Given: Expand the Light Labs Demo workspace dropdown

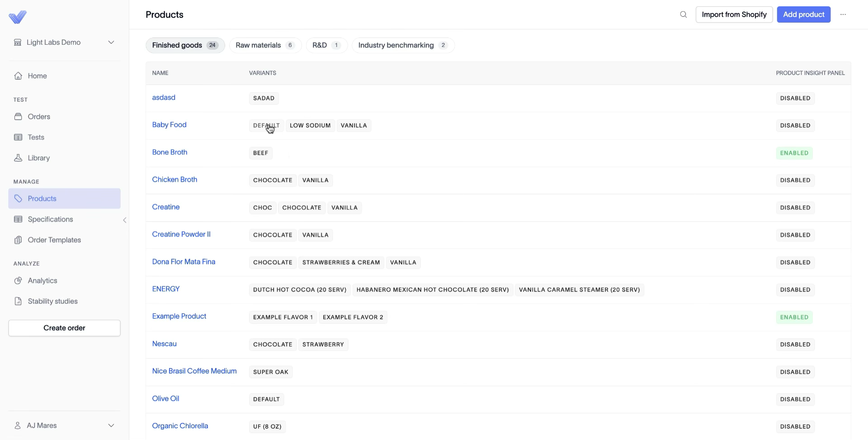Looking at the screenshot, I should [64, 43].
